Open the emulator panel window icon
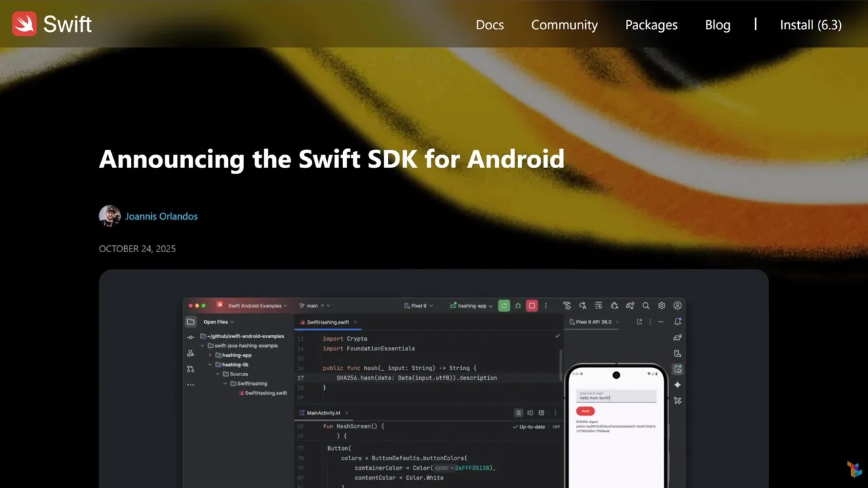Screen dimensions: 868x488 pos(639,322)
